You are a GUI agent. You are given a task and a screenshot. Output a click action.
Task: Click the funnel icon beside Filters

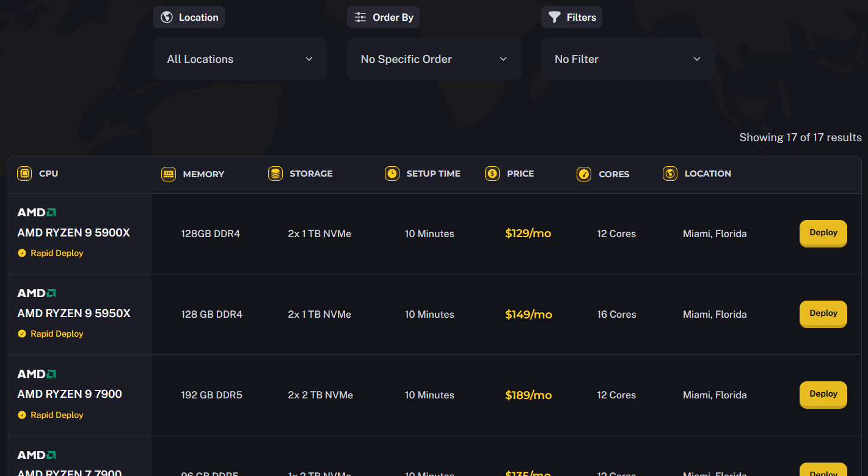pyautogui.click(x=554, y=17)
